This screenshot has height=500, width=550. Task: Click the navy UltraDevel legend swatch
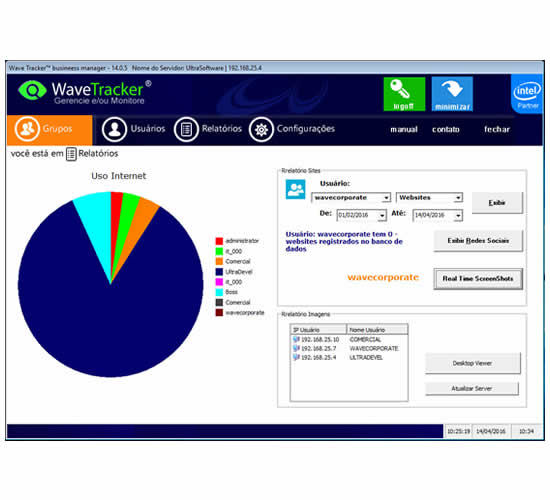pyautogui.click(x=219, y=272)
